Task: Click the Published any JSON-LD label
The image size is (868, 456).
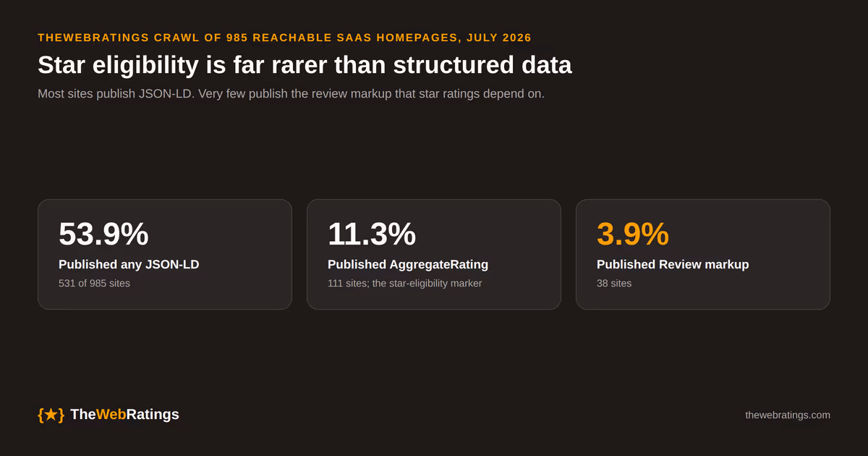Action: click(129, 265)
